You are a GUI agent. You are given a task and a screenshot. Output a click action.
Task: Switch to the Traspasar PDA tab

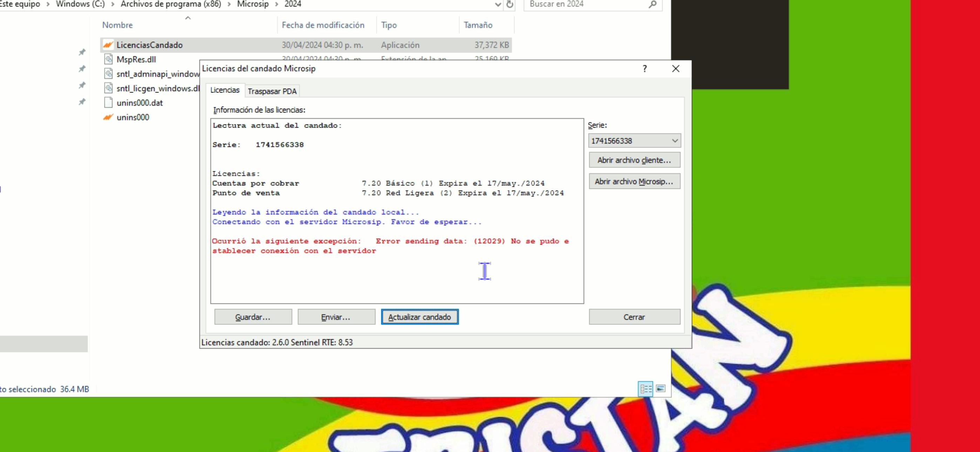272,91
